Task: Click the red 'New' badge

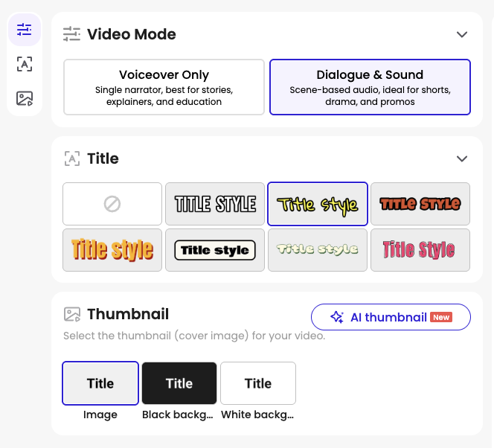Action: (x=441, y=317)
